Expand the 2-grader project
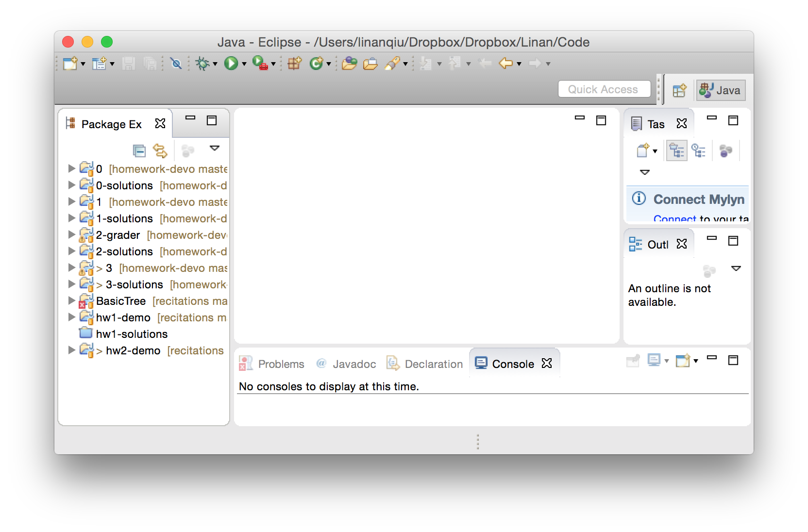Viewport: 808px width, 532px height. click(72, 234)
